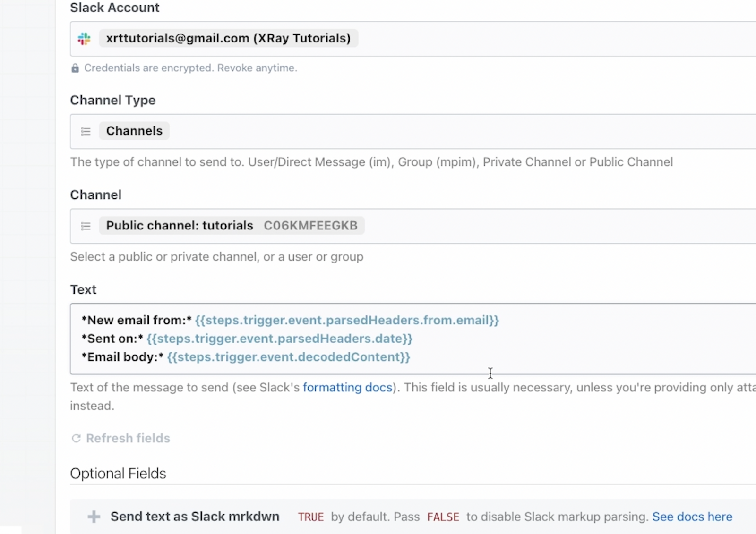This screenshot has width=756, height=534.
Task: Add the Send text as Slack mrkdwn field
Action: [94, 517]
